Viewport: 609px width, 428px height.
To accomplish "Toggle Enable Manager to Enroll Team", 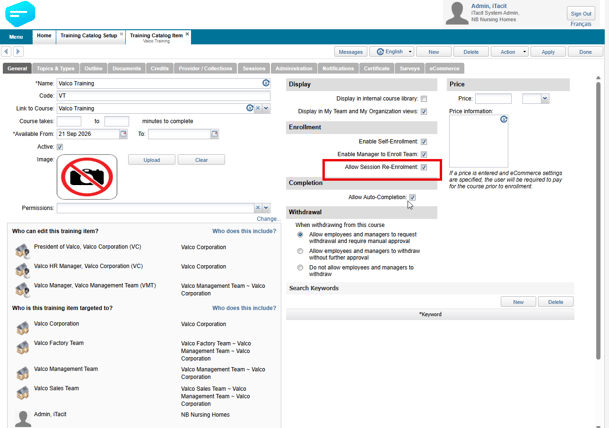I will pos(424,154).
